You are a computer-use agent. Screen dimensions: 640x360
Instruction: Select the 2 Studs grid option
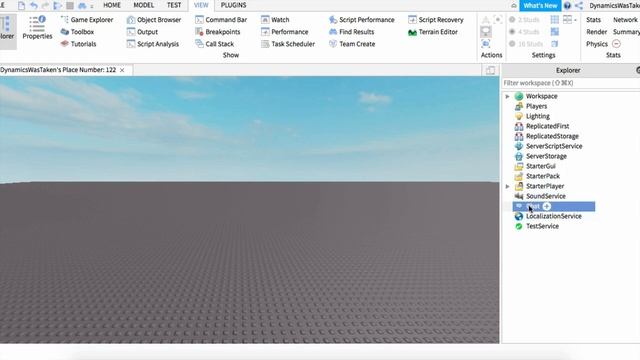click(x=525, y=20)
